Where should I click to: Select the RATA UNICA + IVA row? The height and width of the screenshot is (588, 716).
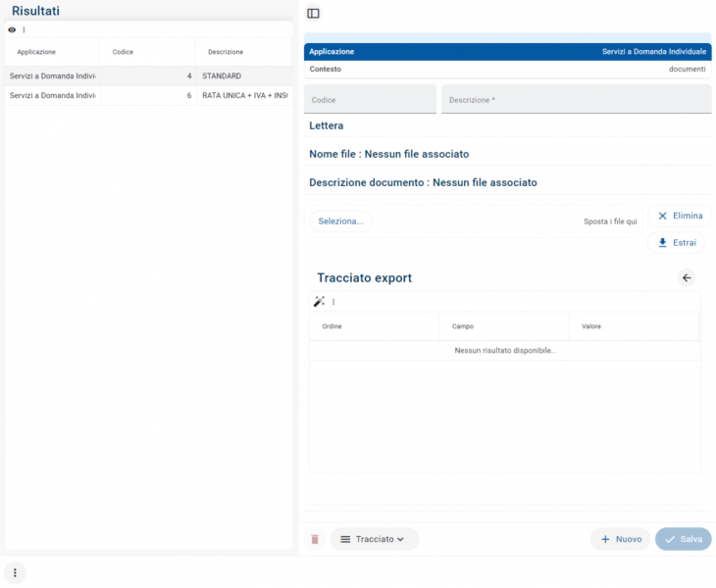pyautogui.click(x=147, y=95)
